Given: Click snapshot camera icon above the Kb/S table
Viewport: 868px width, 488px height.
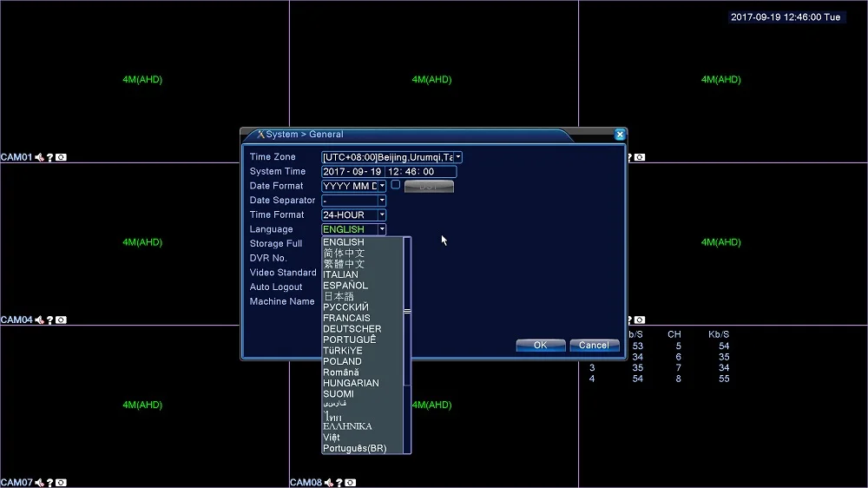Looking at the screenshot, I should coord(640,320).
